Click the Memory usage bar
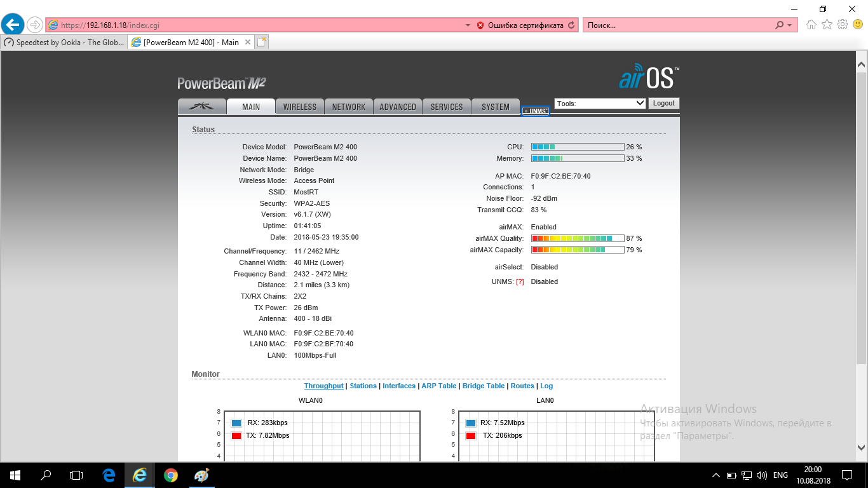 [578, 158]
